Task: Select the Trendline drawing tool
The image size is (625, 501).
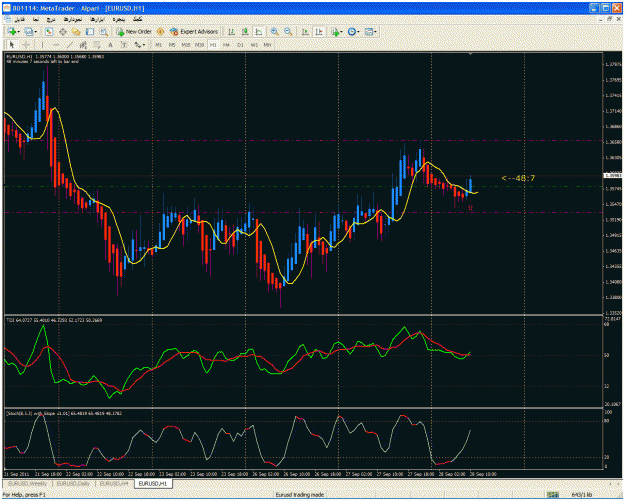Action: (70, 45)
